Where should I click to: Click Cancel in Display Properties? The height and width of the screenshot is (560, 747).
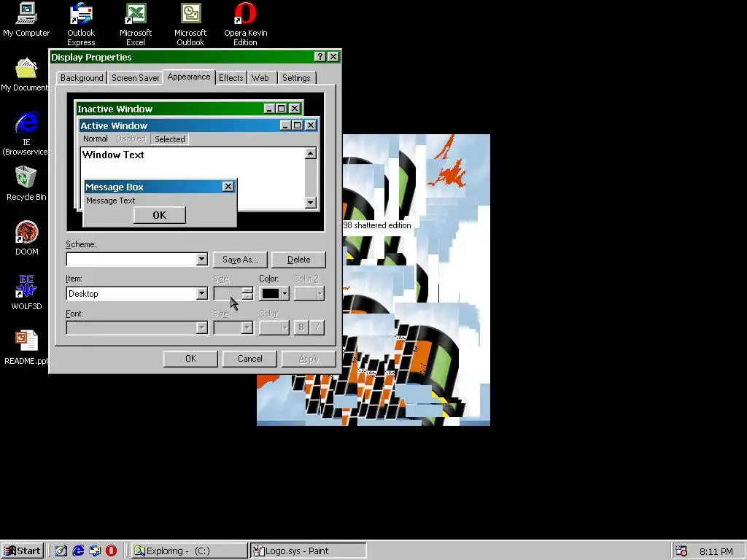[x=249, y=359]
